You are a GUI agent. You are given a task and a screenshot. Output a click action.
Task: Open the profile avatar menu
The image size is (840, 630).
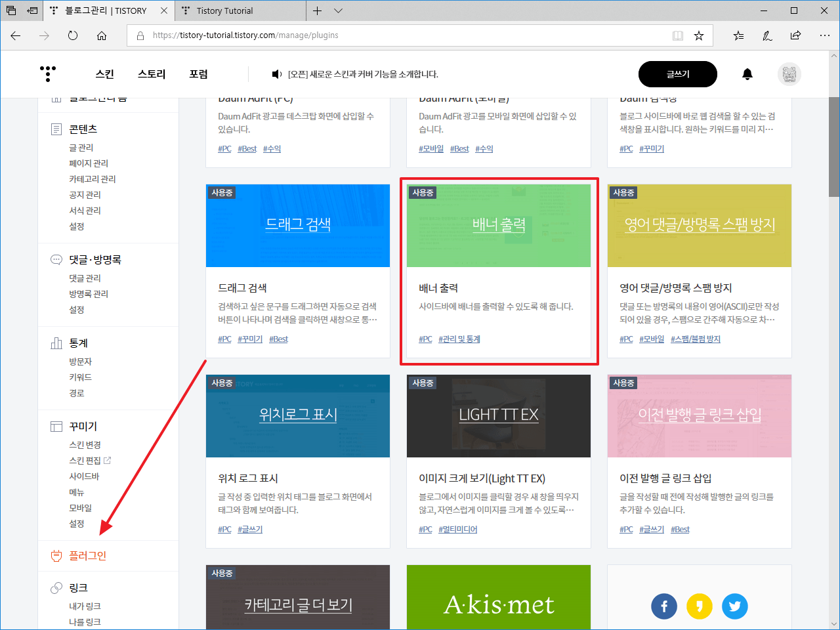click(x=789, y=74)
